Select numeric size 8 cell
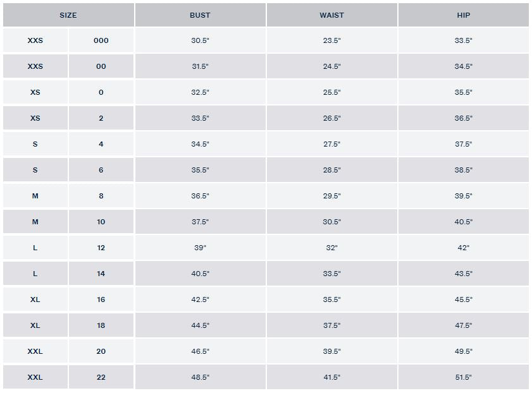This screenshot has width=532, height=393. tap(101, 196)
